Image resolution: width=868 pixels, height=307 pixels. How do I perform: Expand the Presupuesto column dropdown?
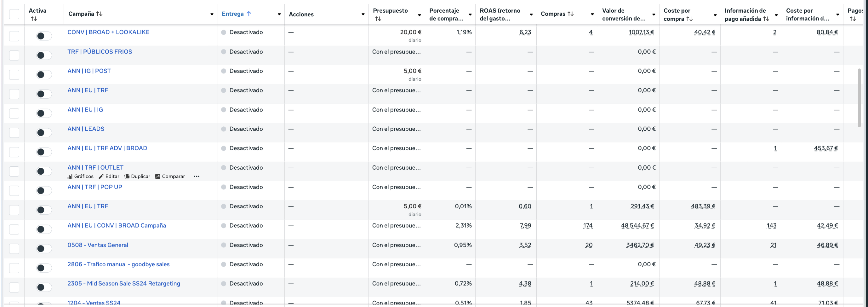[x=419, y=15]
